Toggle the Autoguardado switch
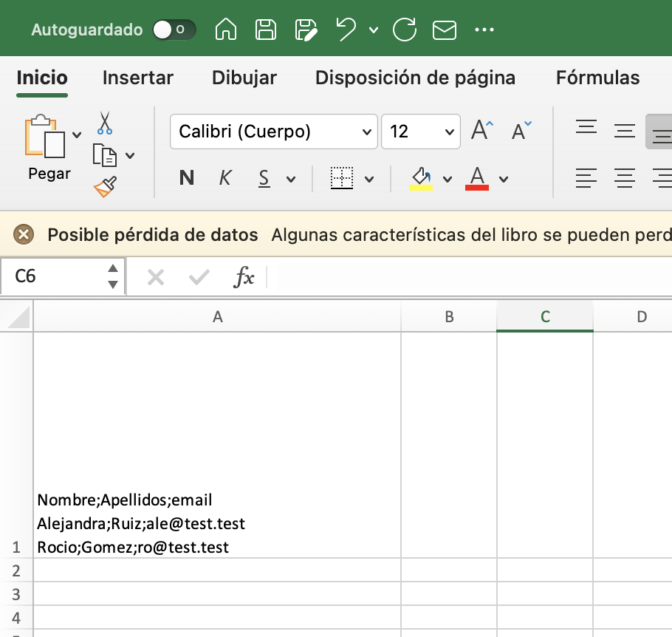The image size is (672, 637). click(174, 30)
